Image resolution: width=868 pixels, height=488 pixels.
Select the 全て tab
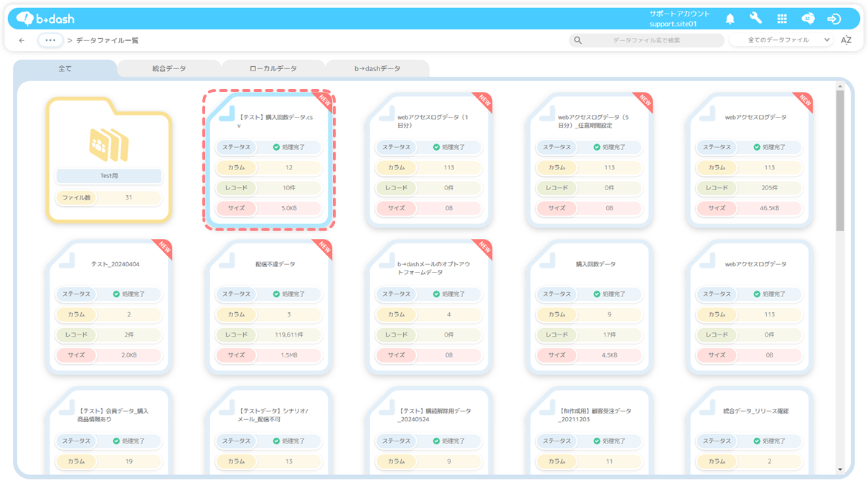65,69
